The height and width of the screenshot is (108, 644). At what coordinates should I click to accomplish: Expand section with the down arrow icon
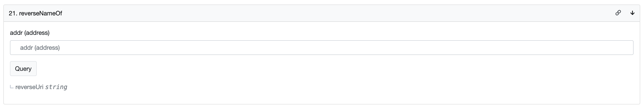coord(632,13)
